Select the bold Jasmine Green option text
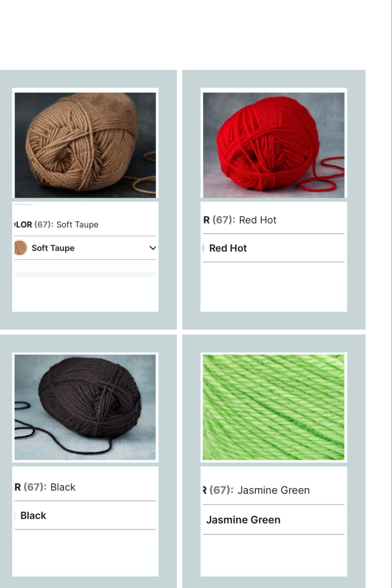Image resolution: width=392 pixels, height=588 pixels. 243,520
